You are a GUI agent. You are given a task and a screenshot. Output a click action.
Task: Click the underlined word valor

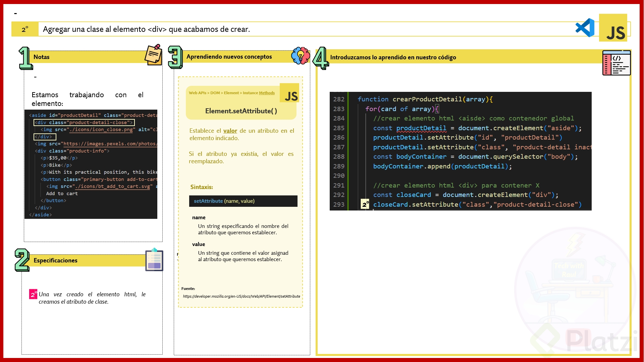pyautogui.click(x=230, y=131)
